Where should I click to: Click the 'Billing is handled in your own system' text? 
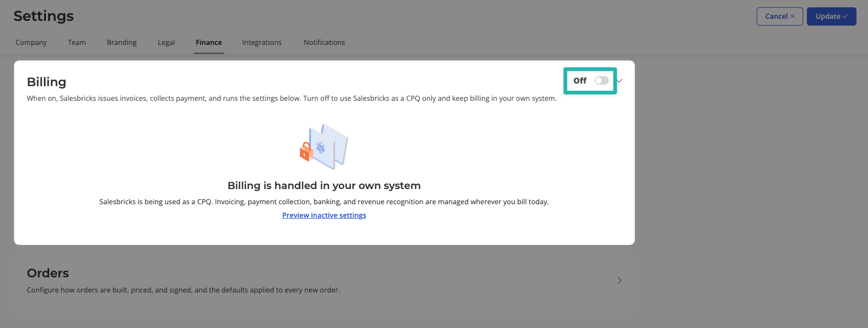324,185
